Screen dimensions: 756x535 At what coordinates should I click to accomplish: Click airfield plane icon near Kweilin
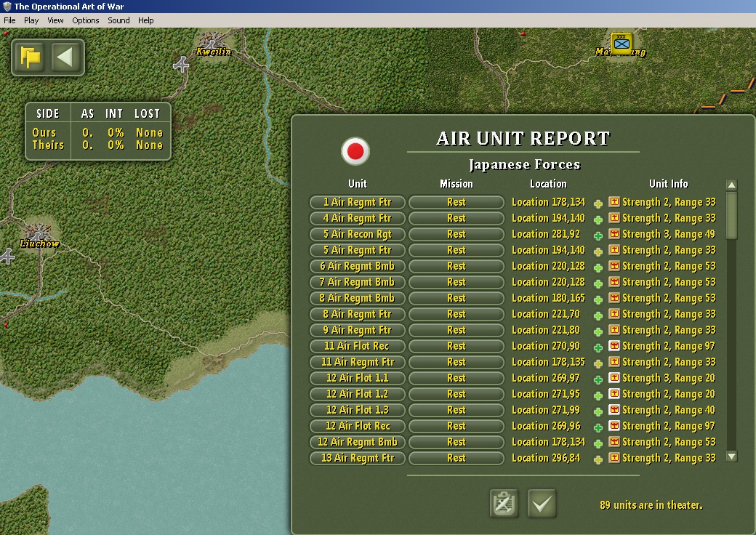click(181, 64)
